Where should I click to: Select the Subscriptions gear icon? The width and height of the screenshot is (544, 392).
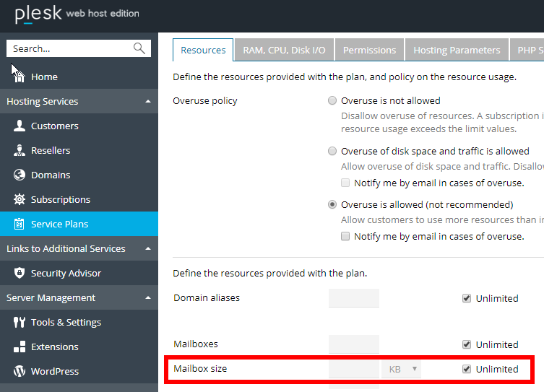pyautogui.click(x=19, y=199)
